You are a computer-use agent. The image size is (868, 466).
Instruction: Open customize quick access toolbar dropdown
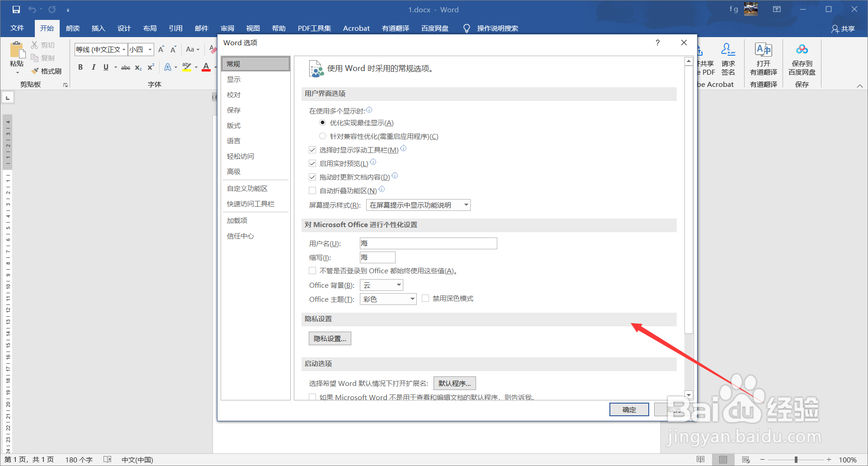click(x=68, y=10)
